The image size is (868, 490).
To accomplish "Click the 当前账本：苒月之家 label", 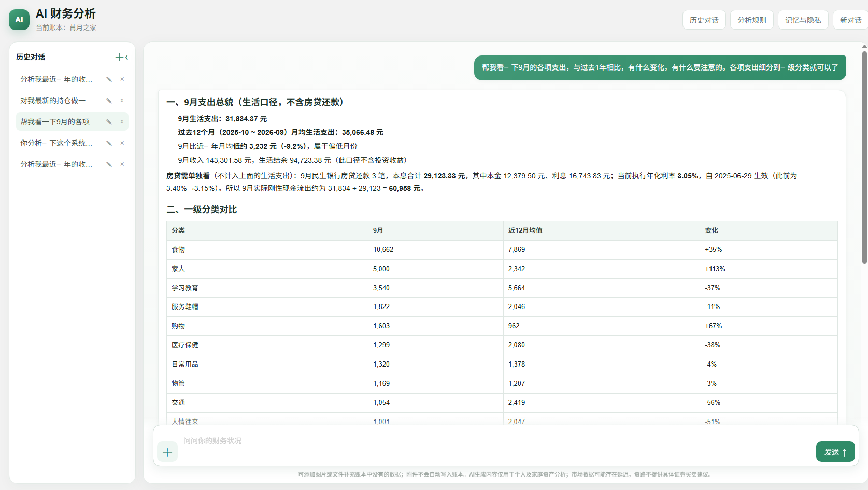I will click(x=66, y=28).
